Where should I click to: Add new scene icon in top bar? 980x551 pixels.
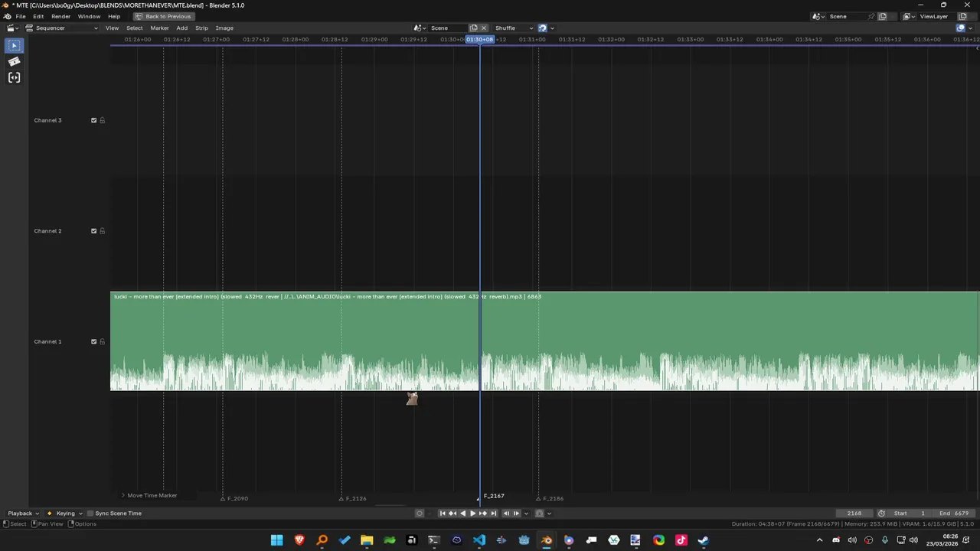882,16
